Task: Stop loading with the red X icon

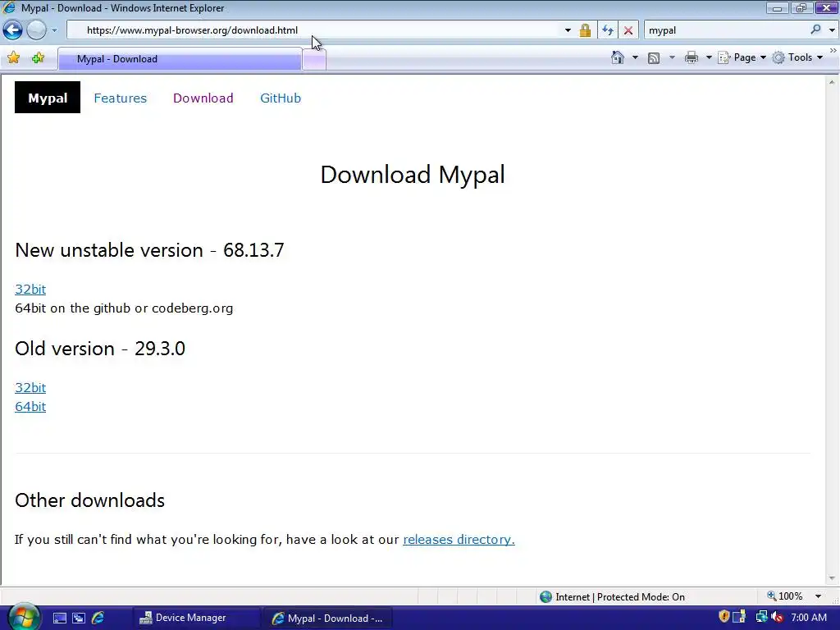Action: (x=628, y=30)
